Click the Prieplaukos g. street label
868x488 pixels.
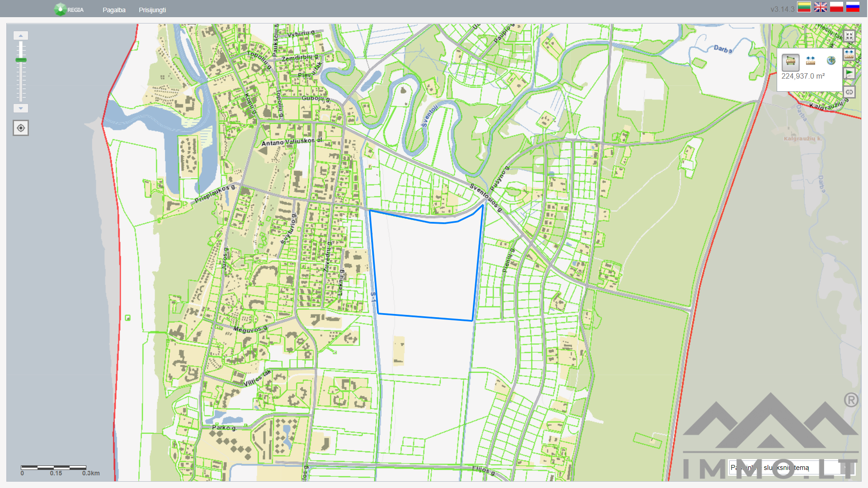[x=215, y=194]
